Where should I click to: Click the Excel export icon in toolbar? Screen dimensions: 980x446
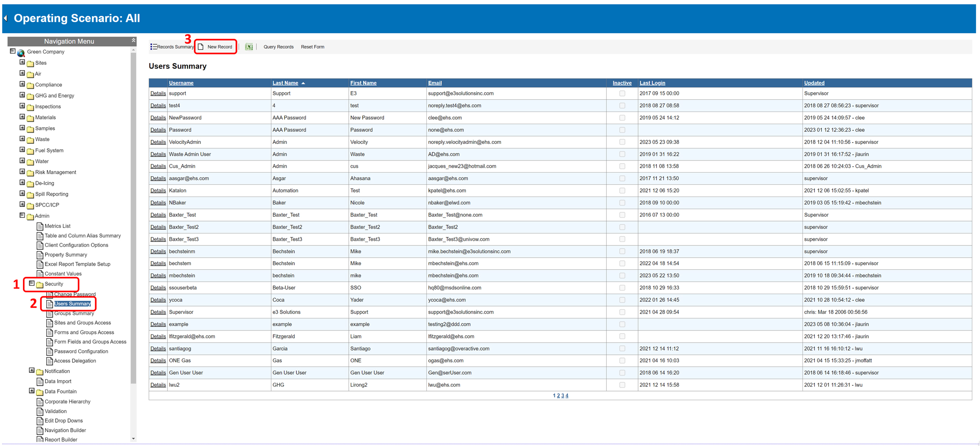point(249,47)
